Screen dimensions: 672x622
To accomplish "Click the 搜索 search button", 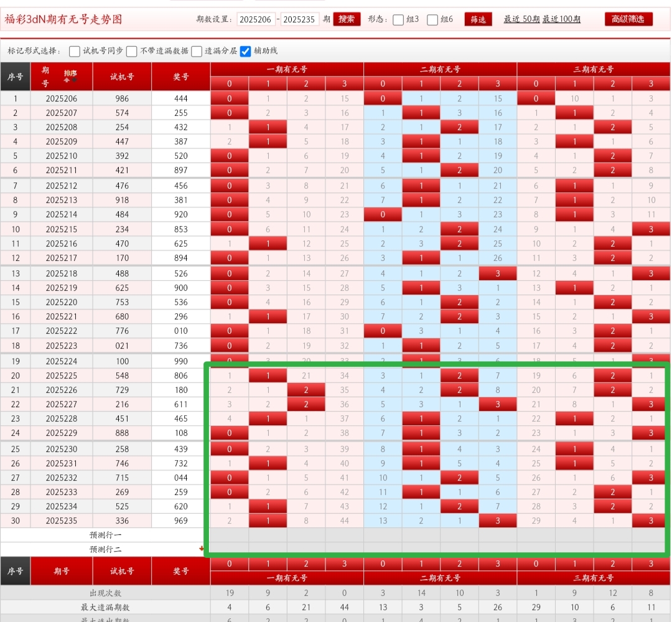I will pos(347,19).
